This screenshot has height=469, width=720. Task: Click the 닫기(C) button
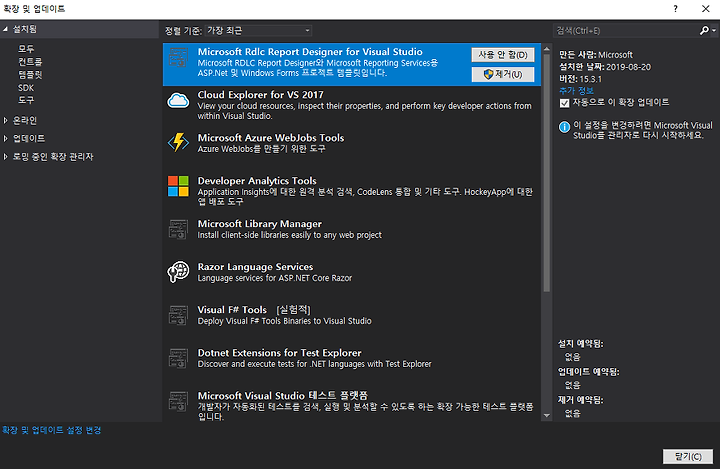click(688, 456)
